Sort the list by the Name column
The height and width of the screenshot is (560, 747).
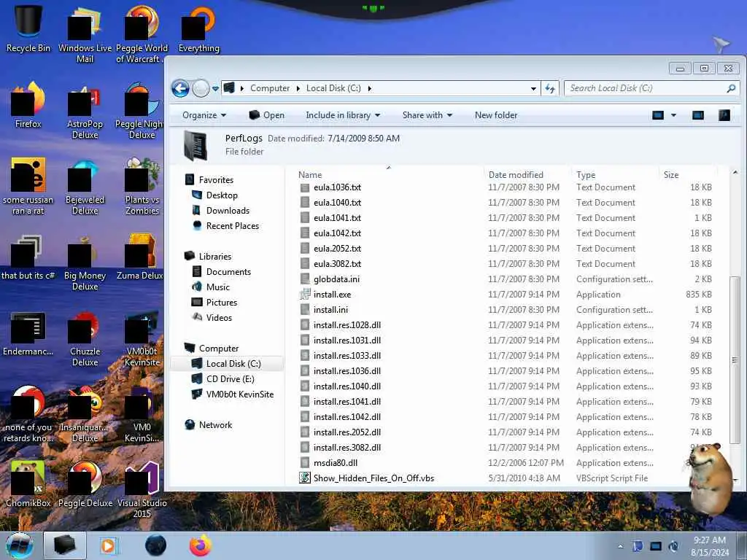coord(310,175)
